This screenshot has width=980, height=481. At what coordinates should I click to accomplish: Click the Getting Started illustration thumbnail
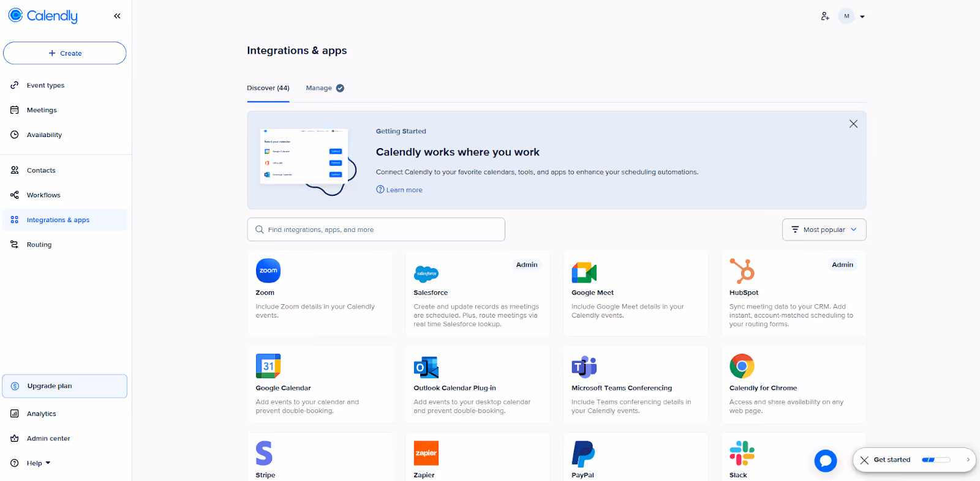click(x=308, y=161)
